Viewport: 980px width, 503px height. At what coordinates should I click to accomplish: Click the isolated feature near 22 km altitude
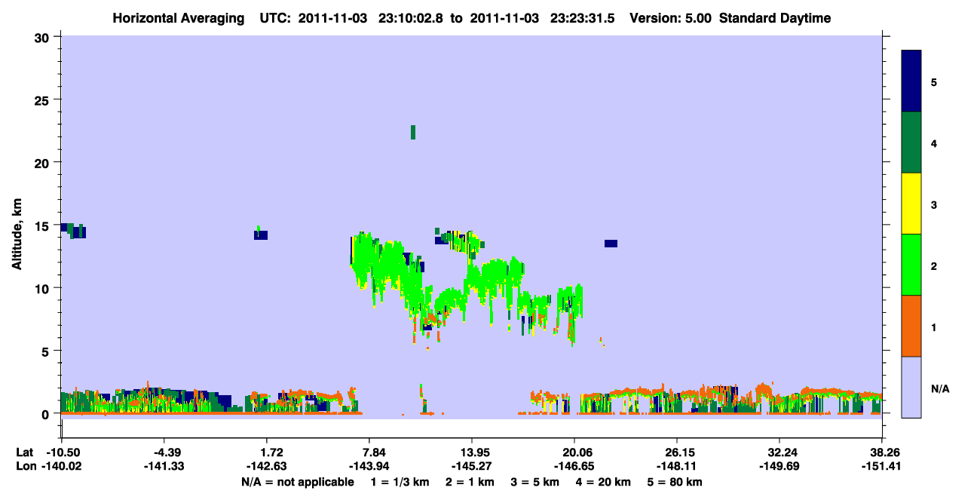tap(413, 132)
